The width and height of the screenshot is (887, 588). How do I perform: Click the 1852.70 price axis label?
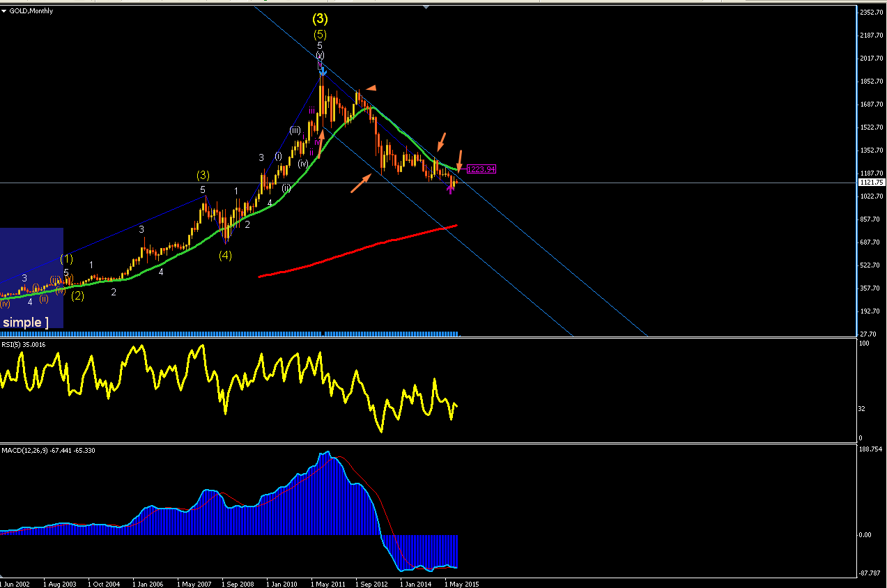coord(872,82)
